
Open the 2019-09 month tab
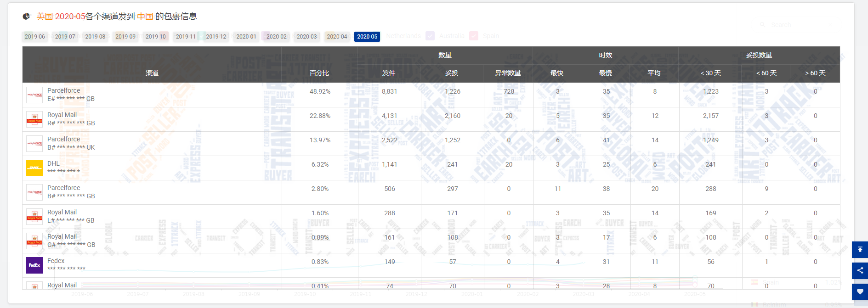point(125,37)
